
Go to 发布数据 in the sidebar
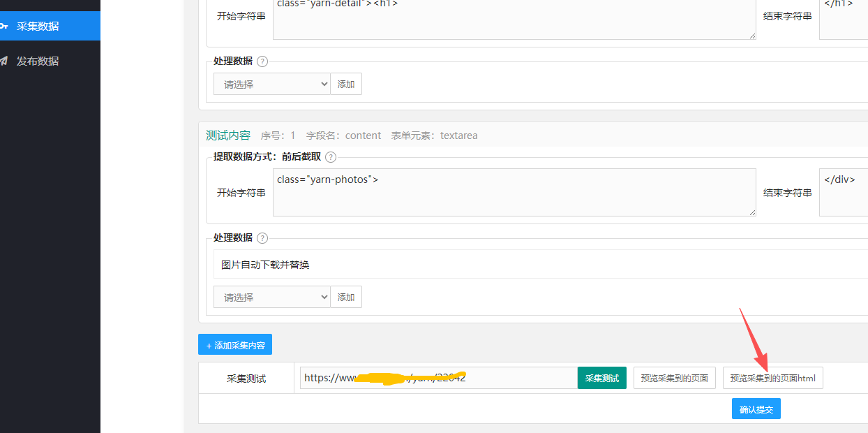click(x=38, y=61)
